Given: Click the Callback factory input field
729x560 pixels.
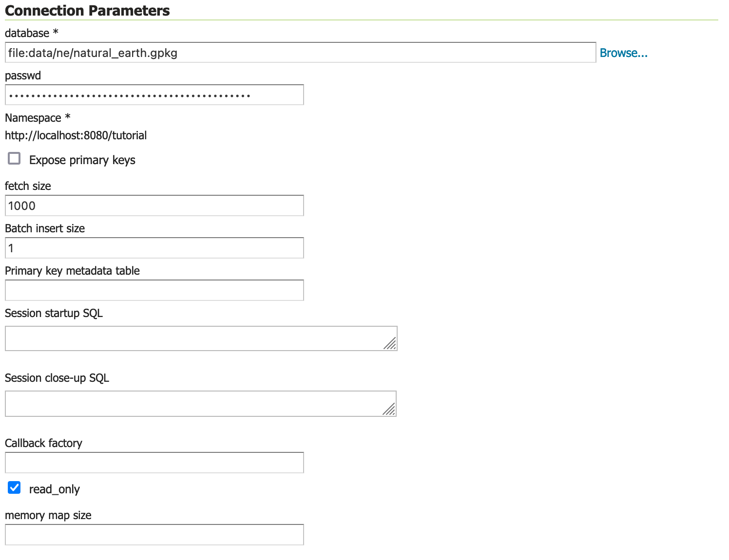Looking at the screenshot, I should [154, 463].
